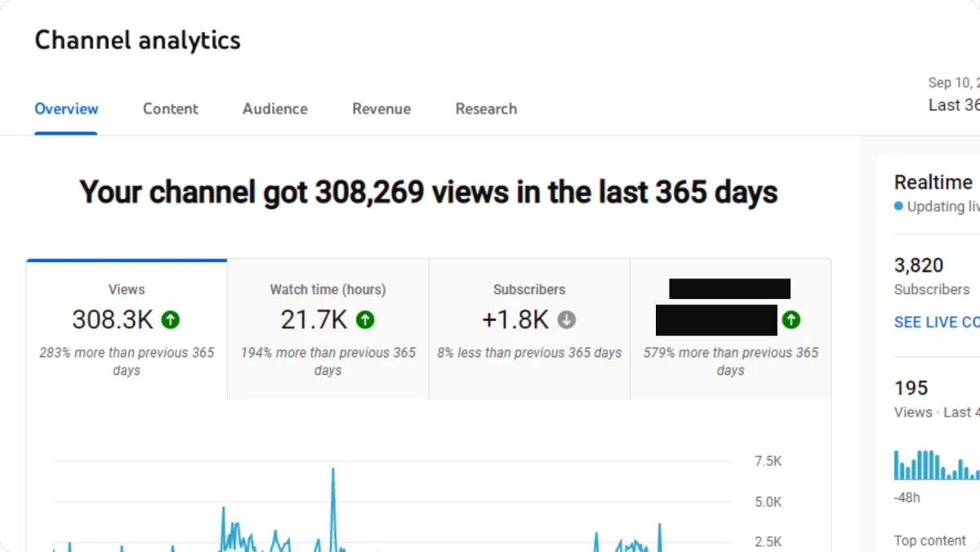This screenshot has width=980, height=552.
Task: Click '579% more than previous 365 days'
Action: tap(731, 361)
